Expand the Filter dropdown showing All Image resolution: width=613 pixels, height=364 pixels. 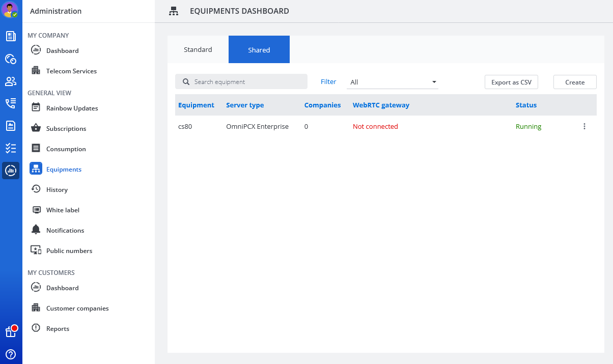392,82
